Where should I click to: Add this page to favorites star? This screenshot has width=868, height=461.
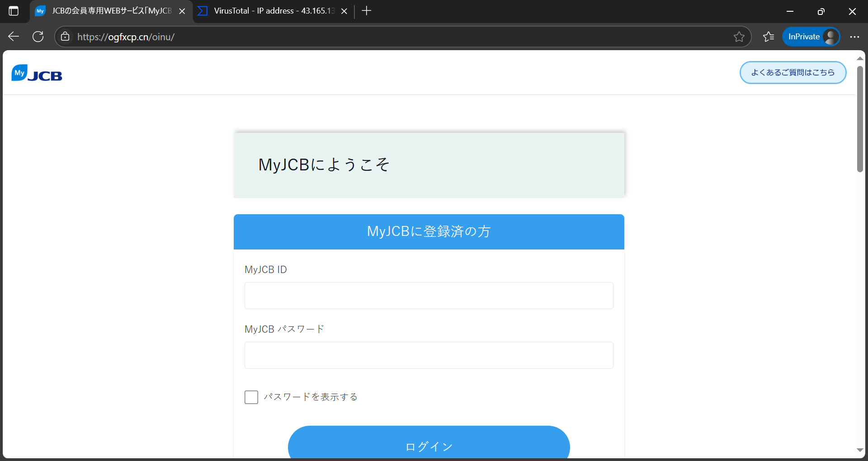pyautogui.click(x=739, y=37)
